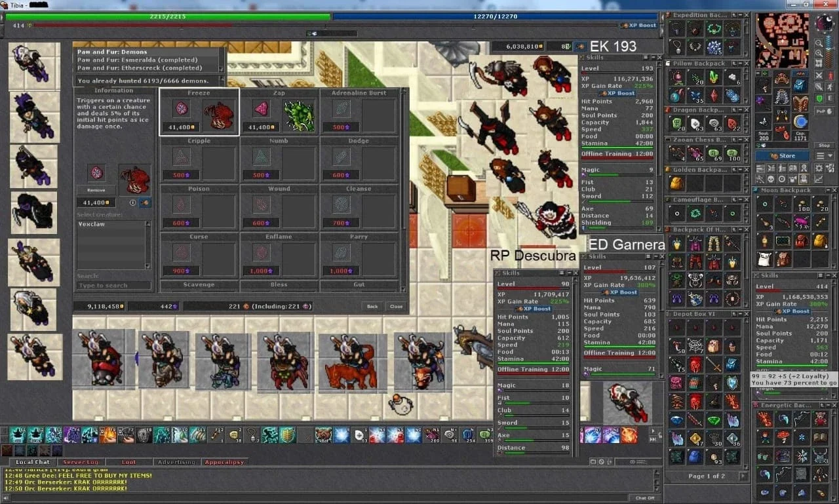Zoom in the minimap
The height and width of the screenshot is (504, 839).
point(819,53)
